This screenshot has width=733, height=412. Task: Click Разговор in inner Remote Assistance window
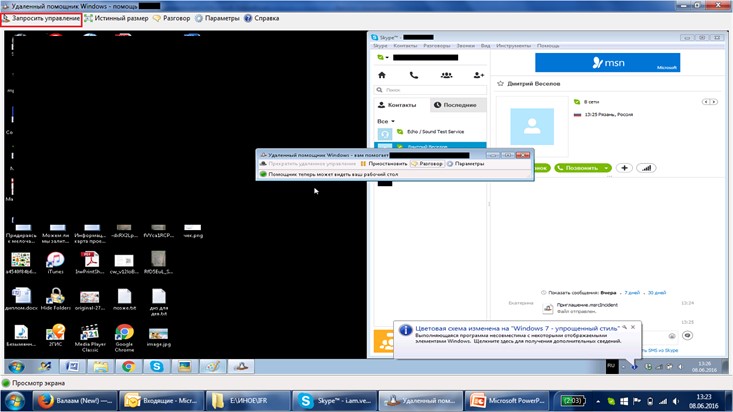click(427, 164)
